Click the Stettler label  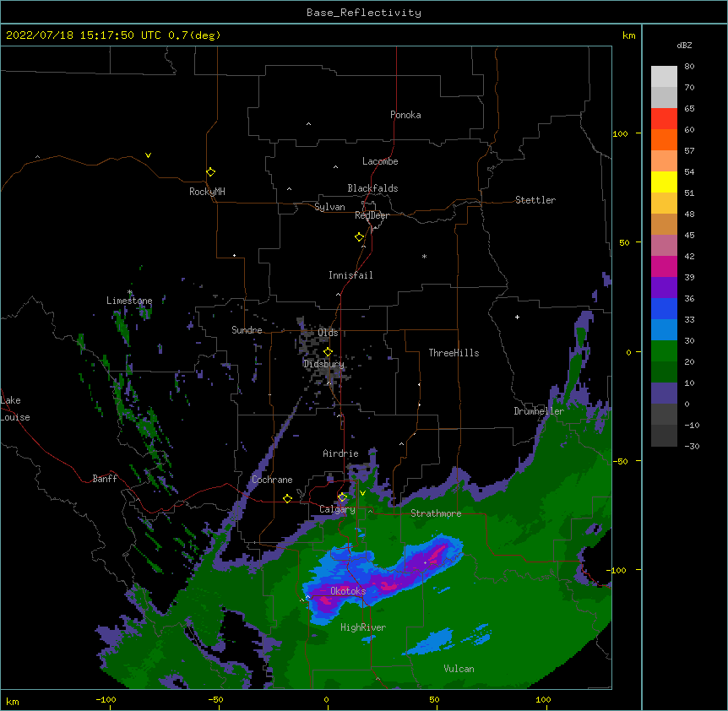coord(535,200)
